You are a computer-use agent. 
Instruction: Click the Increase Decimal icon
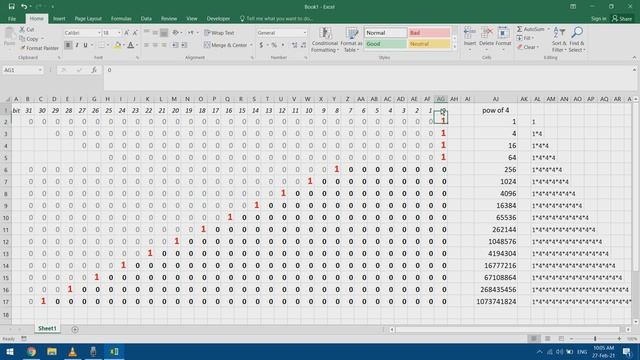(294, 45)
